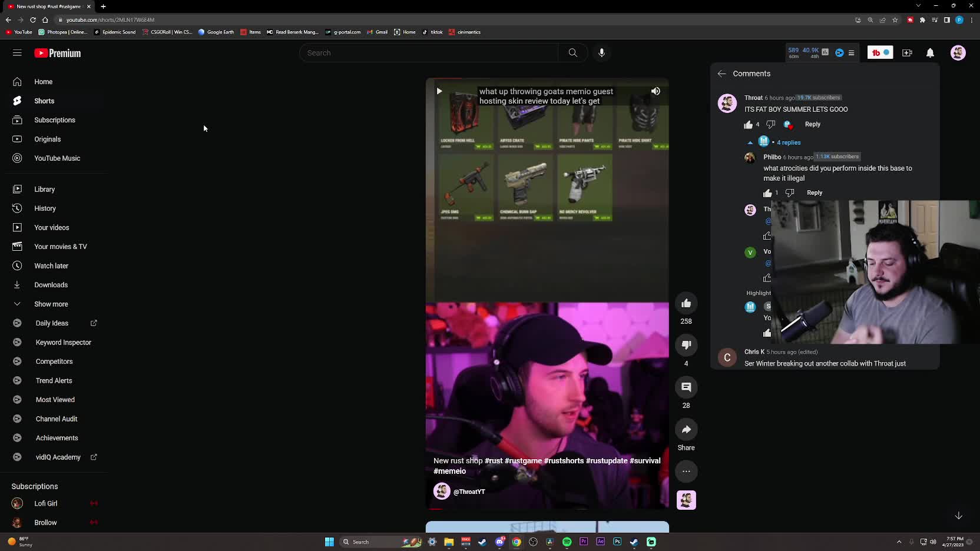Open the Create video icon
980x551 pixels.
[907, 53]
